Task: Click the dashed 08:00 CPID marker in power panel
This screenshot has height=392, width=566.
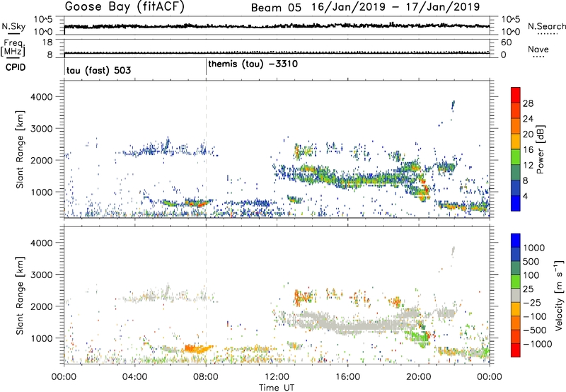Action: 206,149
